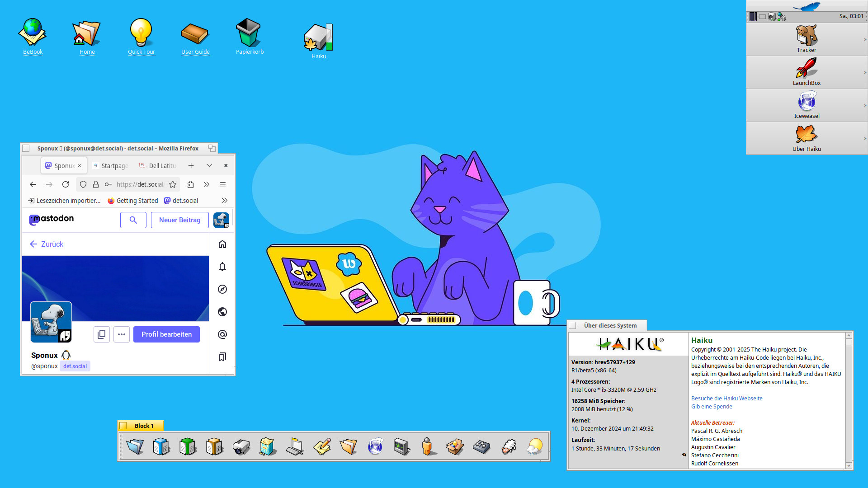Open Besuche die Haiku Webseite link
This screenshot has height=488, width=868.
point(726,399)
